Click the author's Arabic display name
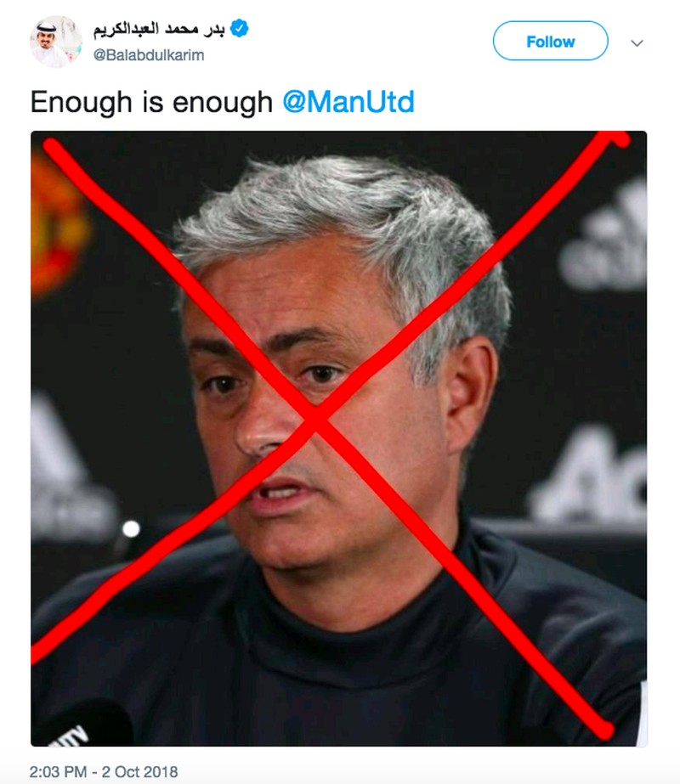 (x=159, y=29)
